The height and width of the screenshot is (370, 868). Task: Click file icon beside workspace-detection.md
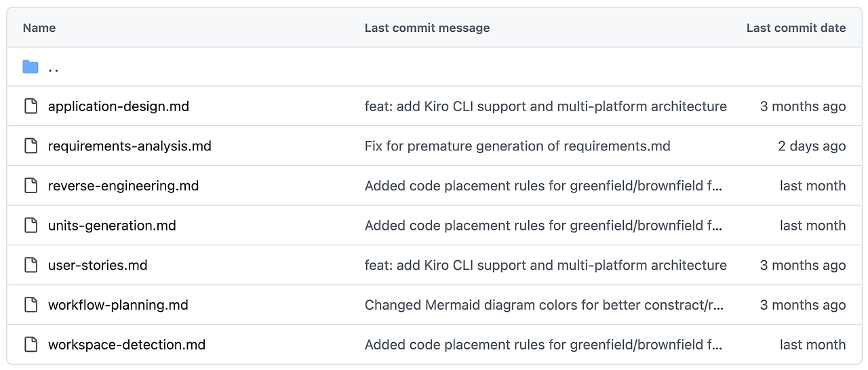click(31, 344)
